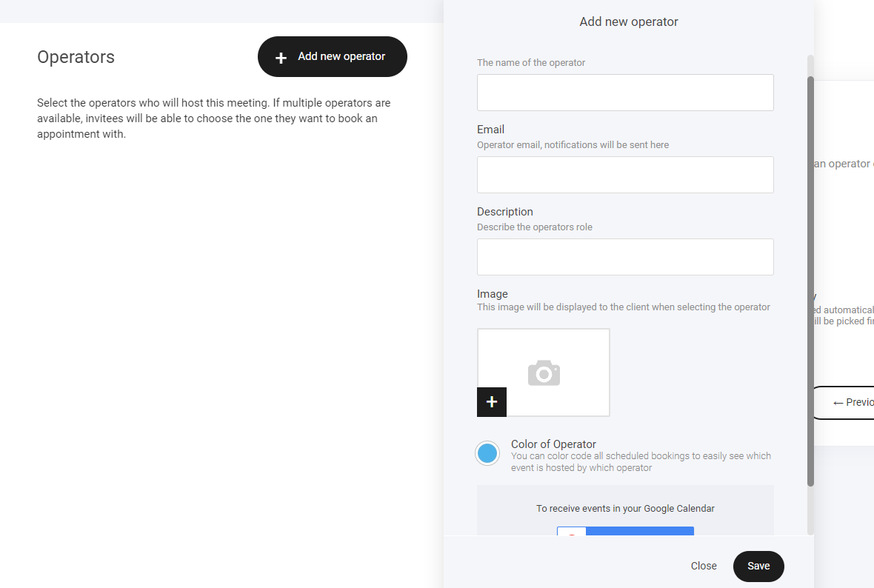Viewport: 874px width, 588px height.
Task: Click the Google logo on sign-in button
Action: click(572, 531)
